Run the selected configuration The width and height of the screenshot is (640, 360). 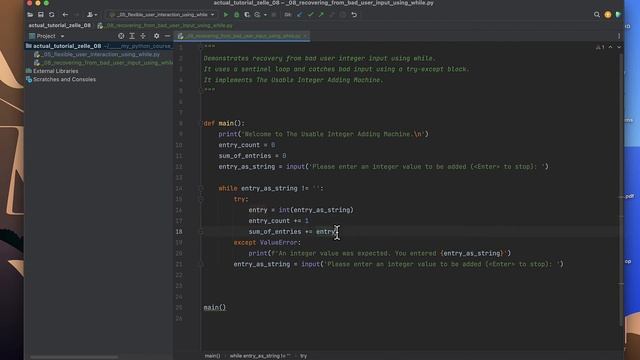[226, 15]
